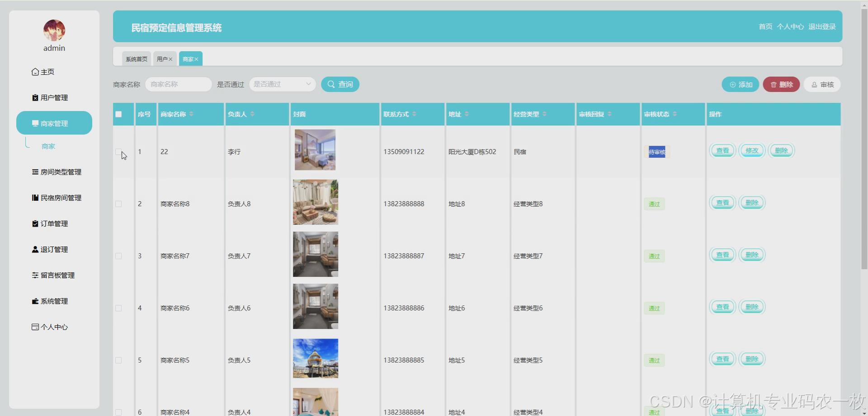Click the red 删除 toolbar button
The height and width of the screenshot is (416, 868).
(781, 85)
